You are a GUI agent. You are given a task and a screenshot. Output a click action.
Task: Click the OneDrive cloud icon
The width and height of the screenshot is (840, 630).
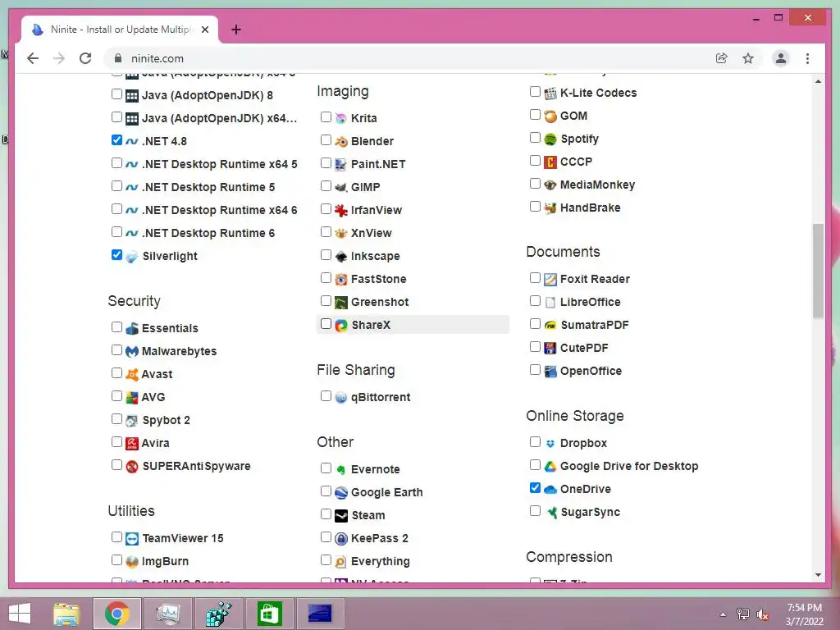(550, 489)
